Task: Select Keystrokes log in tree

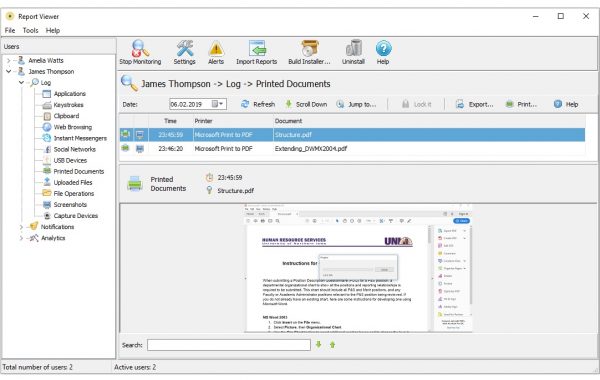Action: [x=68, y=105]
